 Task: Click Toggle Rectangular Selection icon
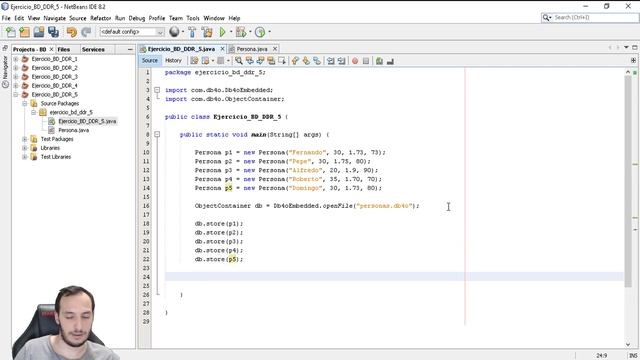282,61
